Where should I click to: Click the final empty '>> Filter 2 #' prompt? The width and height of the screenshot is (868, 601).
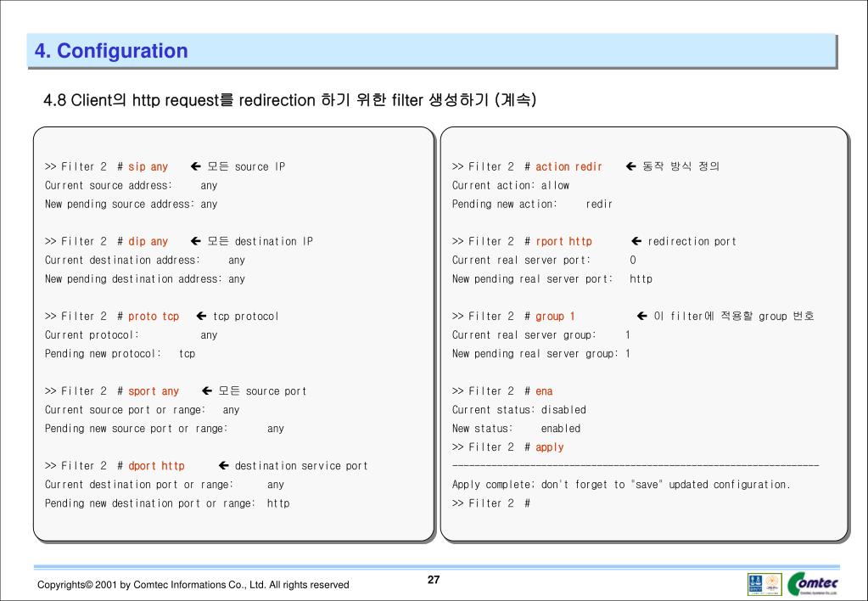pyautogui.click(x=491, y=503)
